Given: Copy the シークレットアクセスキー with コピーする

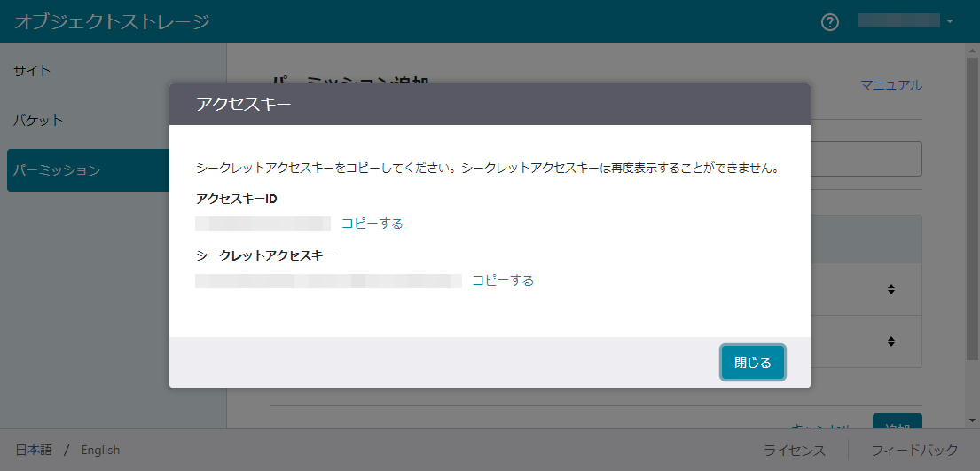Looking at the screenshot, I should click(503, 280).
